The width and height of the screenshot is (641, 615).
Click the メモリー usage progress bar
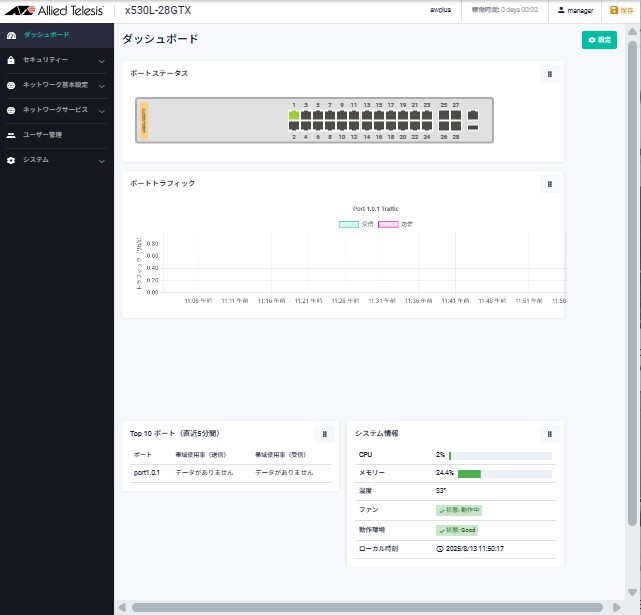point(504,474)
